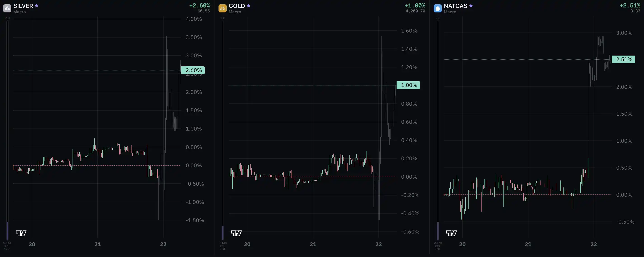This screenshot has height=257, width=644.
Task: Open TradingView logo on GOLD chart
Action: point(236,233)
